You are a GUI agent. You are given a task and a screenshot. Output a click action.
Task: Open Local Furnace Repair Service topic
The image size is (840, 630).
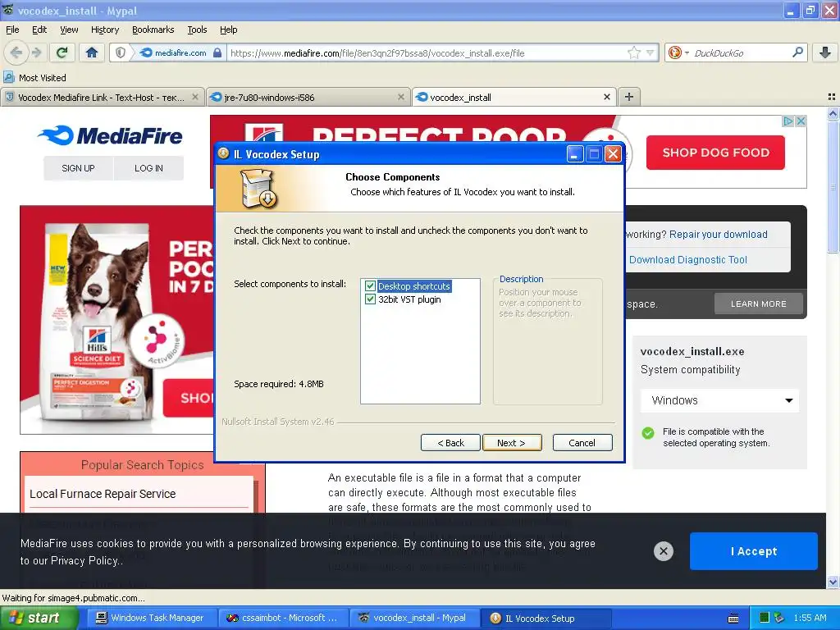point(103,494)
